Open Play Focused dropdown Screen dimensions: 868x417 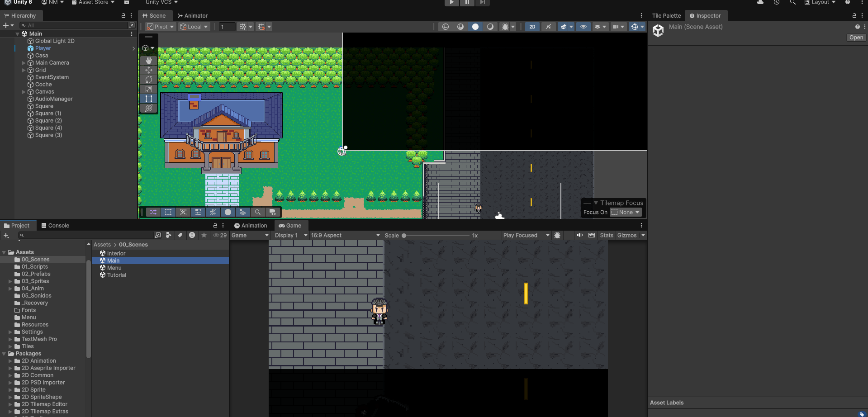tap(526, 235)
